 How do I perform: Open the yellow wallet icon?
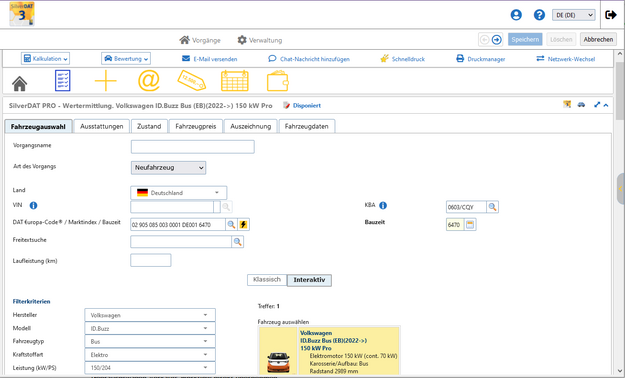[x=277, y=81]
